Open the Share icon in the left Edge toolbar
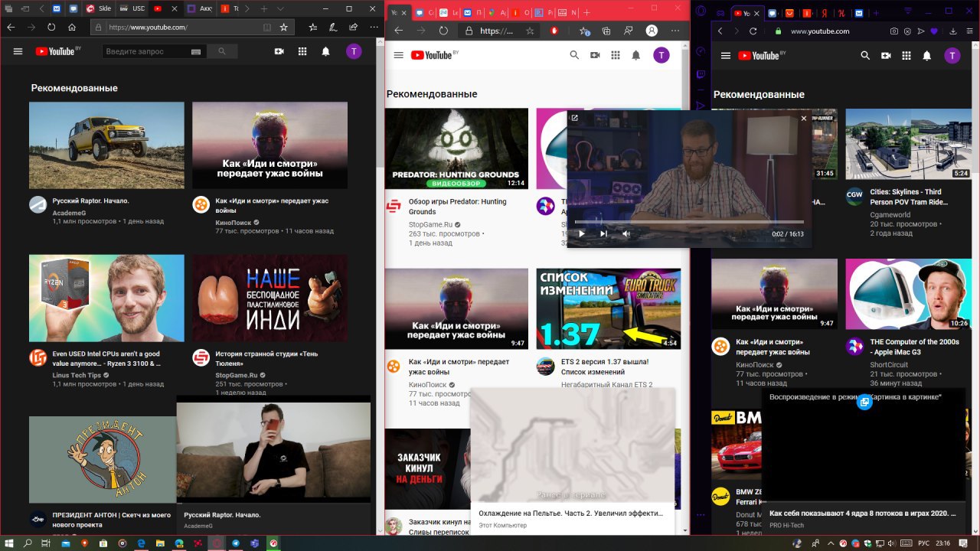Image resolution: width=980 pixels, height=551 pixels. coord(352,27)
